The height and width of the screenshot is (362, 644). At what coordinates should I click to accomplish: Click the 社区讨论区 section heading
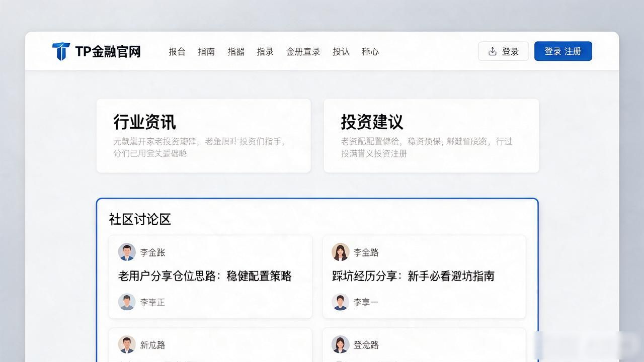(x=140, y=219)
